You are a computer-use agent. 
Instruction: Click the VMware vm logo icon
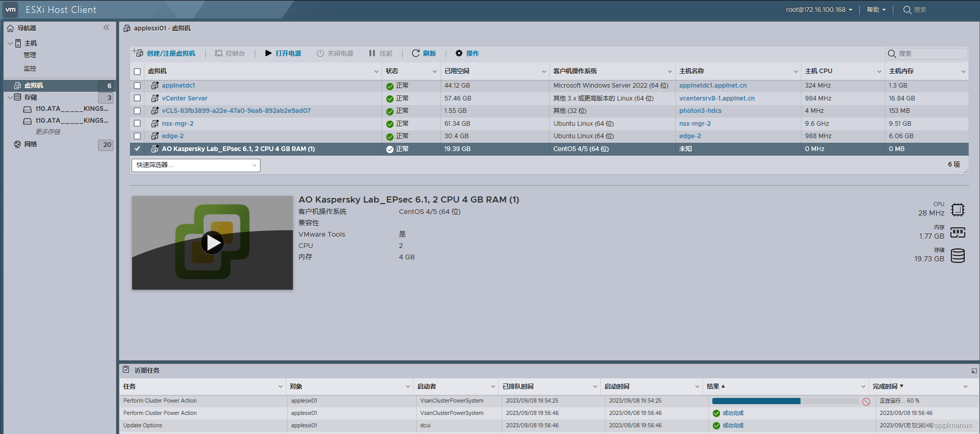[x=11, y=9]
